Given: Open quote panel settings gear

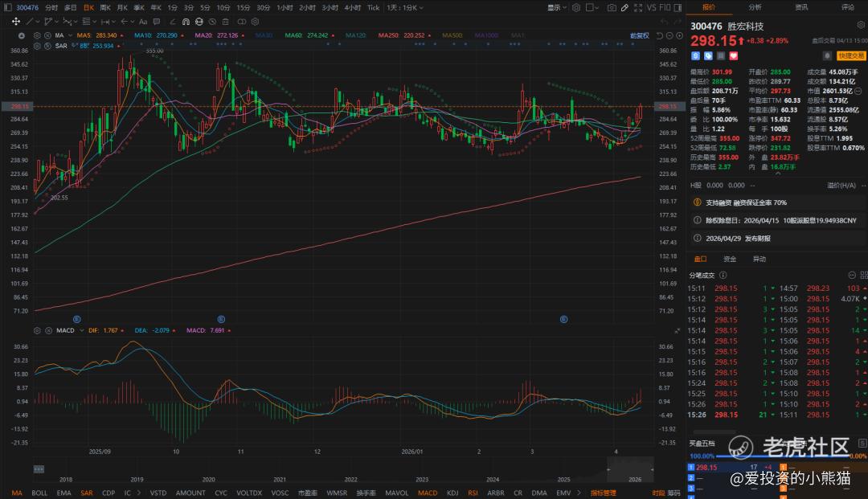Looking at the screenshot, I should point(861,25).
